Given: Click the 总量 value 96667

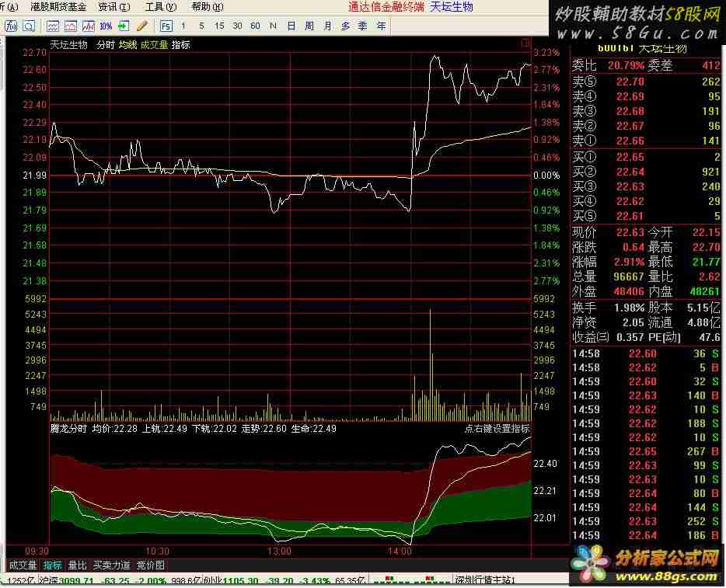Looking at the screenshot, I should (629, 277).
